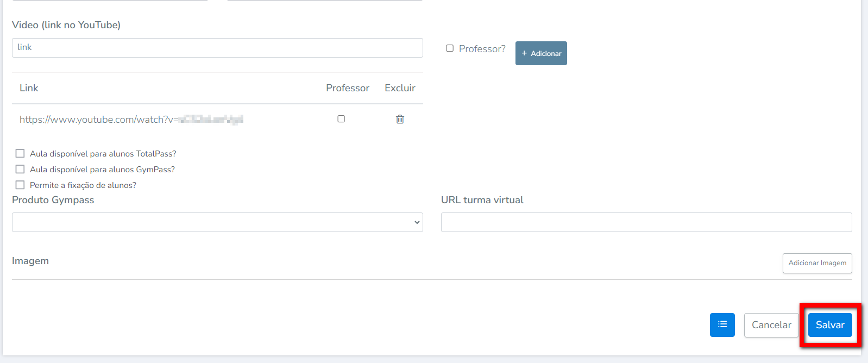
Task: Click the Adicionar Imagem button
Action: [817, 263]
